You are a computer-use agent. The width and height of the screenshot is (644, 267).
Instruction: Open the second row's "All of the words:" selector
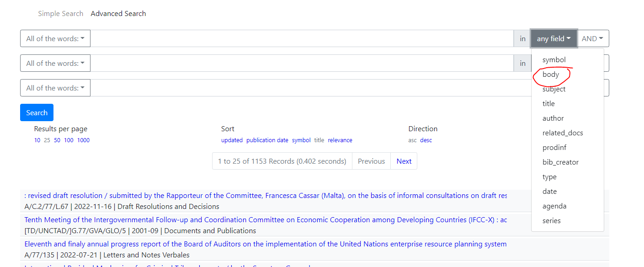[x=55, y=63]
